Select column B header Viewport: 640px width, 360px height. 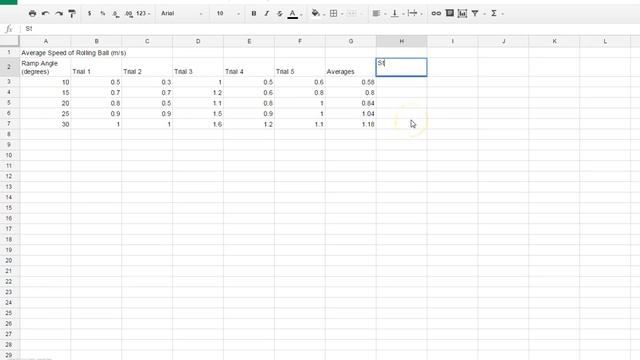(96, 41)
